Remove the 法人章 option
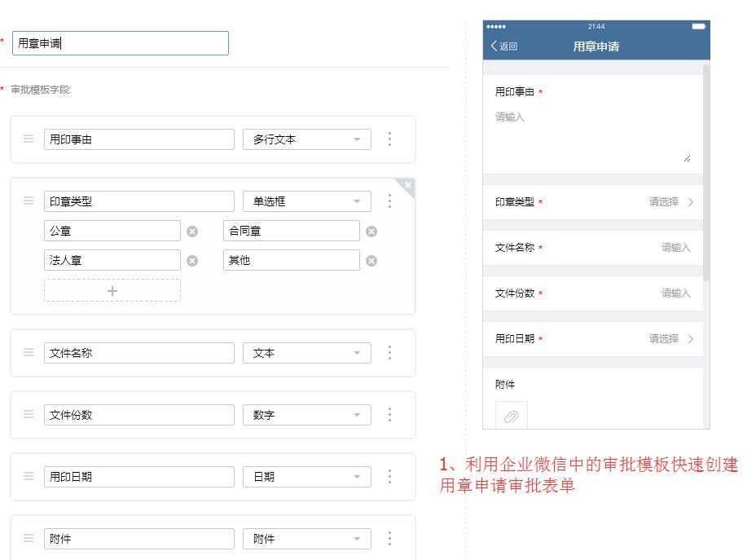 click(x=192, y=261)
